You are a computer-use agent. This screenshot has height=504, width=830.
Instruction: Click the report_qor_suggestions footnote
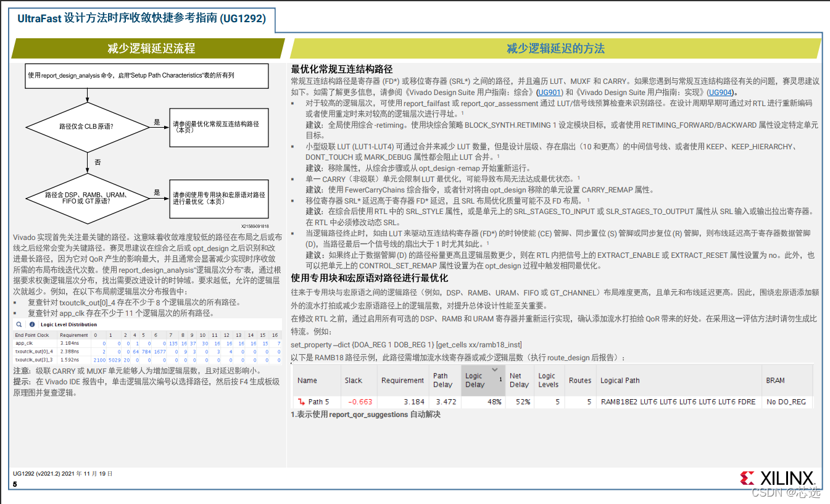tap(366, 415)
